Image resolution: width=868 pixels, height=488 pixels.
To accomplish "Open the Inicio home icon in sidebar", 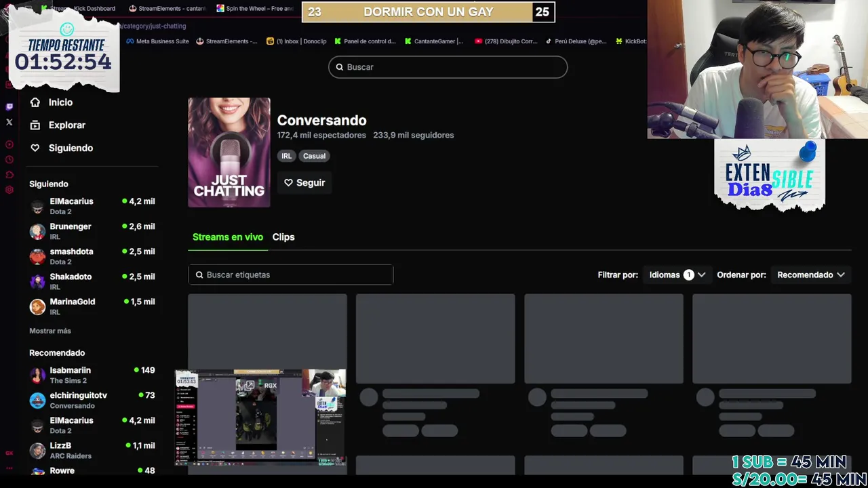I will (x=35, y=102).
